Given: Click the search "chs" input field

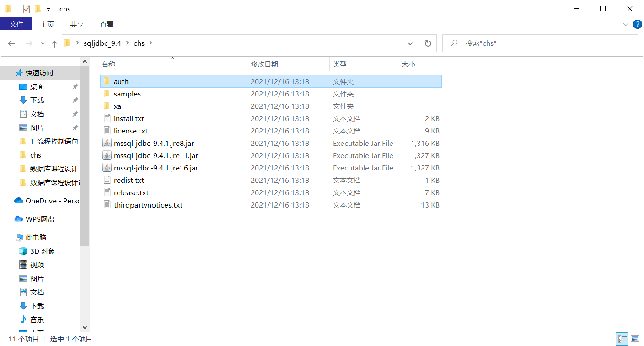Looking at the screenshot, I should point(540,43).
